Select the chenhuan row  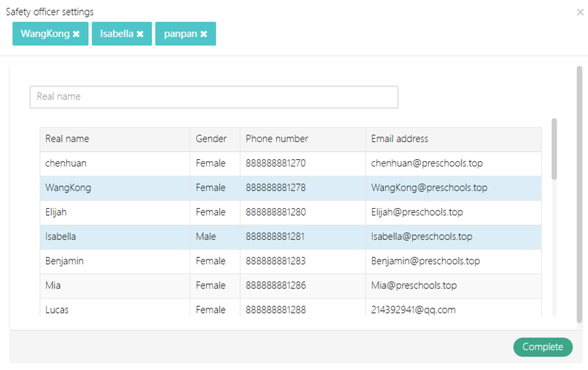point(114,164)
